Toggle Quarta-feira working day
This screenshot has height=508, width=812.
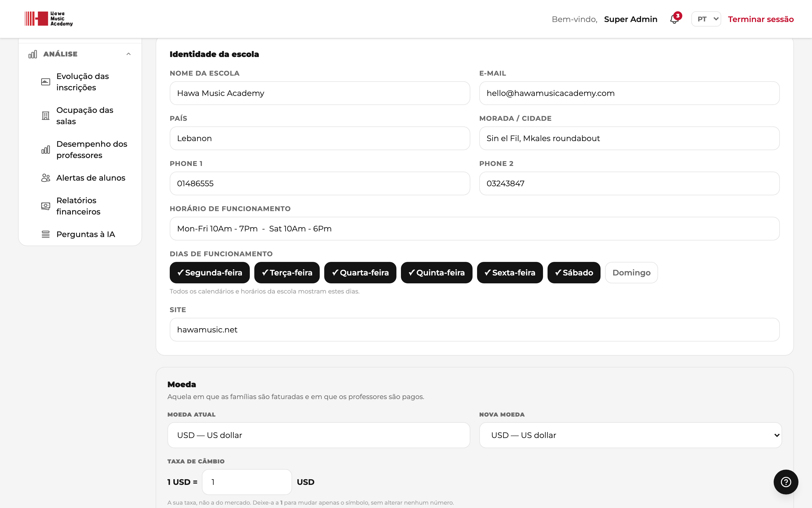(x=360, y=272)
